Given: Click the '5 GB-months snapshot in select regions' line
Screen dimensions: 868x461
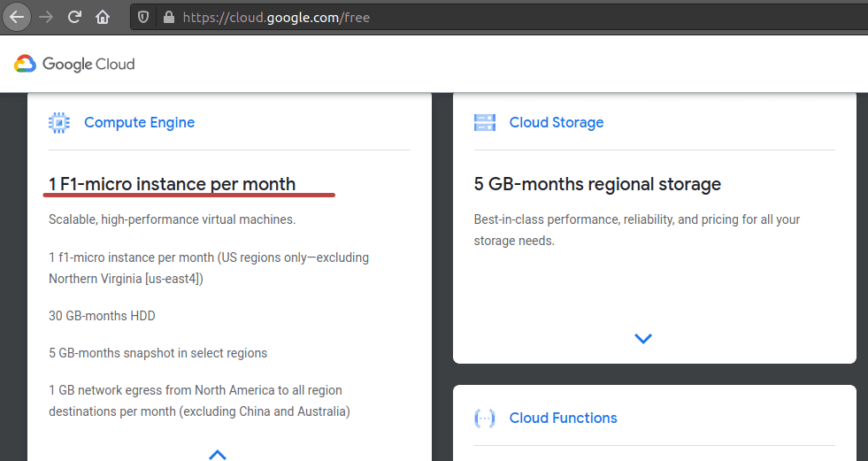Looking at the screenshot, I should click(x=157, y=353).
